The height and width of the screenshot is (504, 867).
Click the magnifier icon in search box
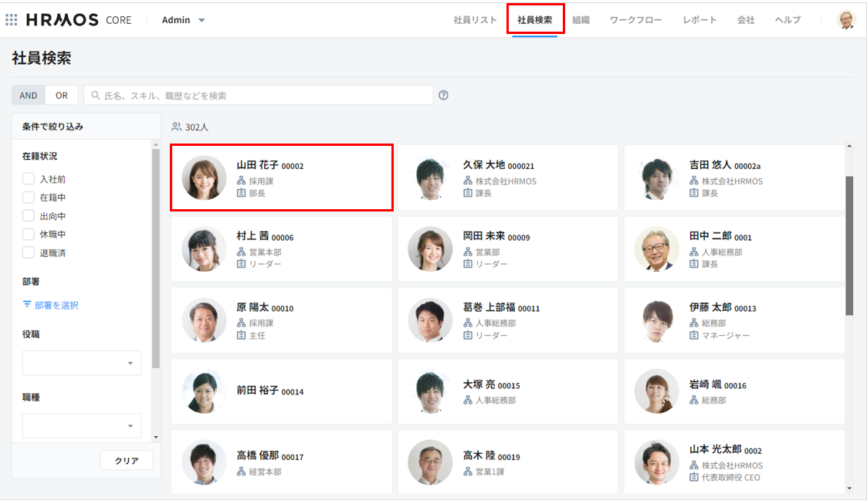96,96
